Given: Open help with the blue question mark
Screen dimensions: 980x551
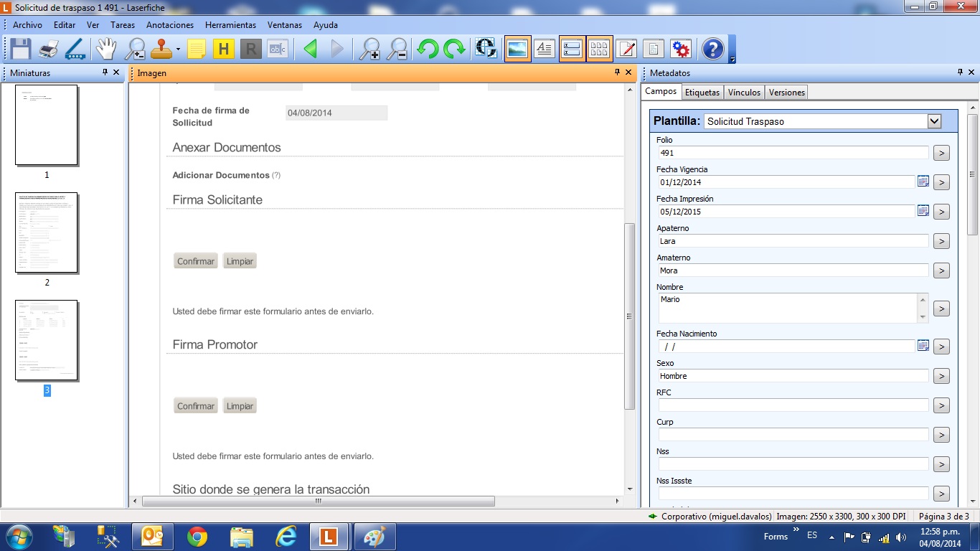Looking at the screenshot, I should (712, 49).
